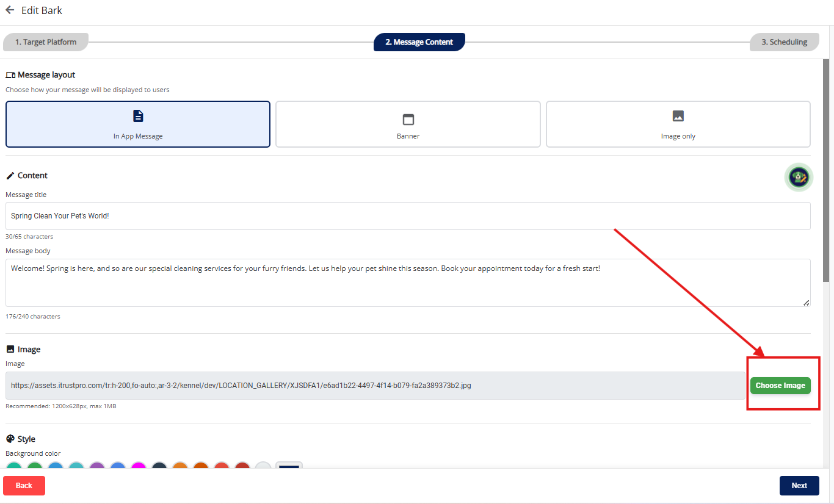Open the Message Content step
The width and height of the screenshot is (834, 504).
[419, 42]
